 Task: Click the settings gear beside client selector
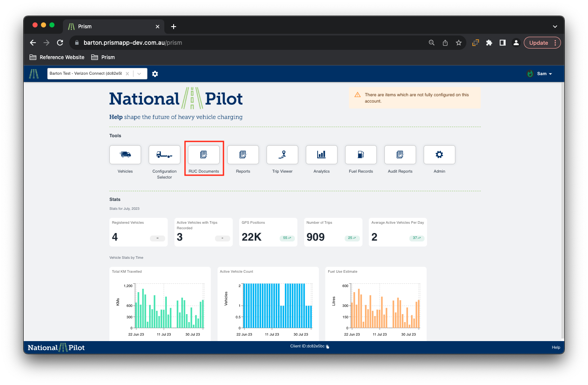click(155, 74)
